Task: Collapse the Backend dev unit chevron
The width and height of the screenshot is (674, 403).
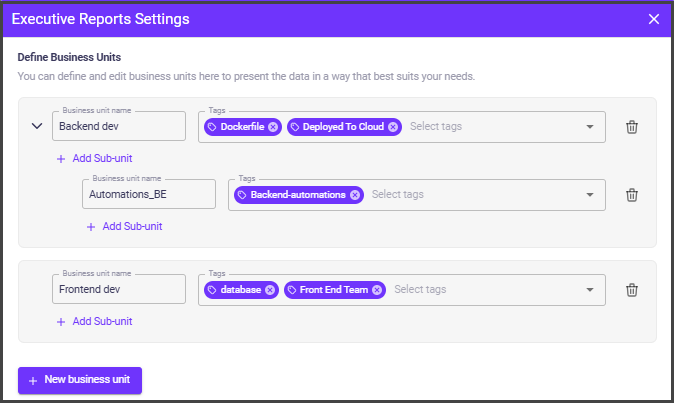Action: (37, 127)
